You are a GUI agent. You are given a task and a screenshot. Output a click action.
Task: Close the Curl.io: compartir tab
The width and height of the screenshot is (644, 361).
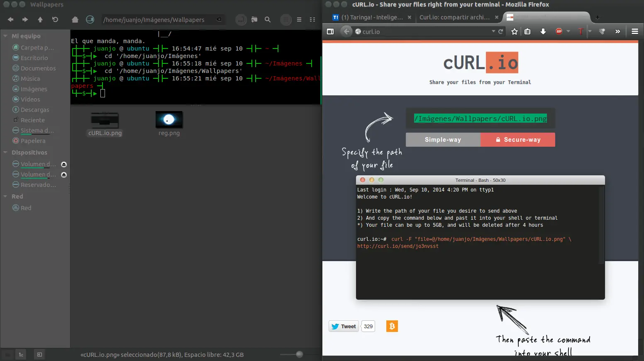(x=497, y=17)
